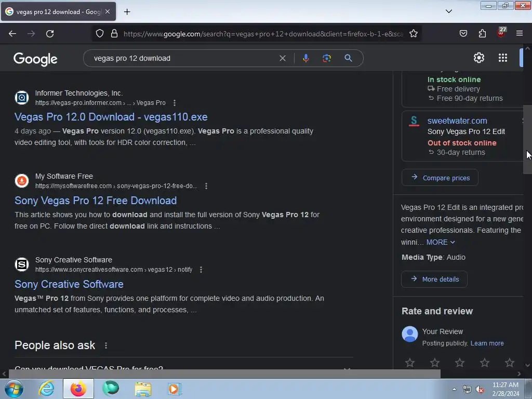Search by image with Google Lens
The width and height of the screenshot is (532, 399).
(326, 58)
